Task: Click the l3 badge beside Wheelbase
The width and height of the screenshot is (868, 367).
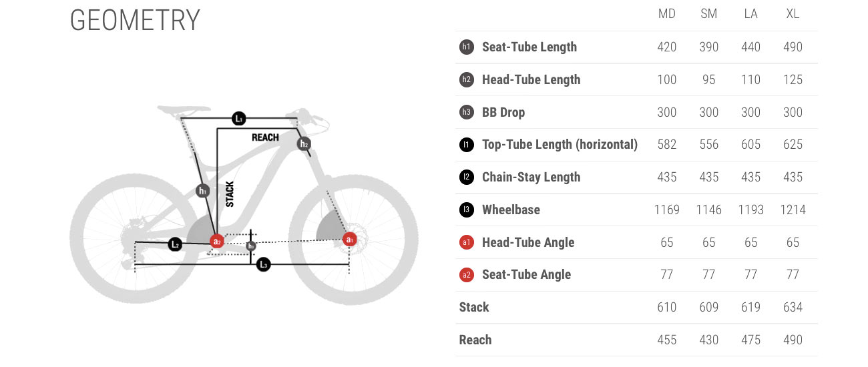Action: (x=467, y=210)
